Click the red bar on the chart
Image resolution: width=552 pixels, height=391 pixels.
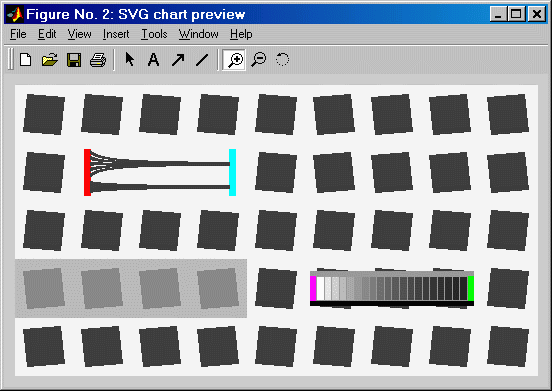click(87, 172)
